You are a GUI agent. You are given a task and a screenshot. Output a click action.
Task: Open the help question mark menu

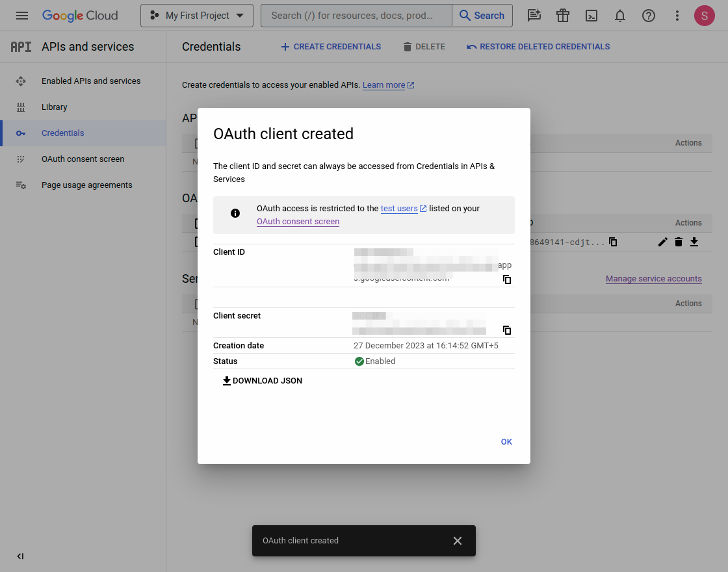pyautogui.click(x=649, y=16)
